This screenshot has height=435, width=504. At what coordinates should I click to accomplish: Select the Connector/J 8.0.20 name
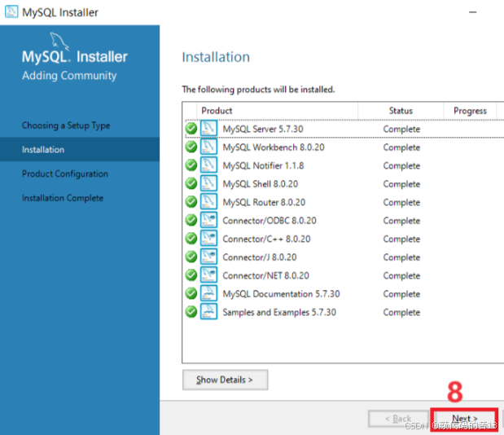pyautogui.click(x=260, y=257)
